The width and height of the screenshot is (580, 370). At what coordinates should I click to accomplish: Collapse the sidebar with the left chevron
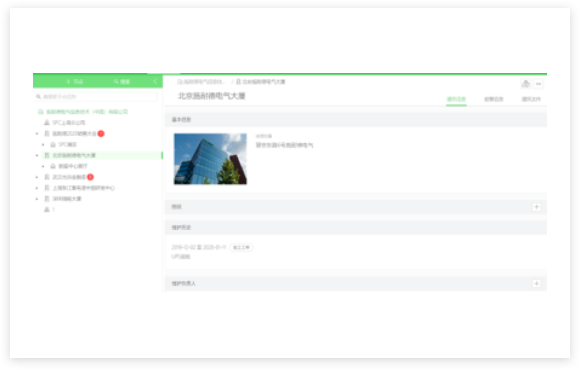tap(155, 81)
